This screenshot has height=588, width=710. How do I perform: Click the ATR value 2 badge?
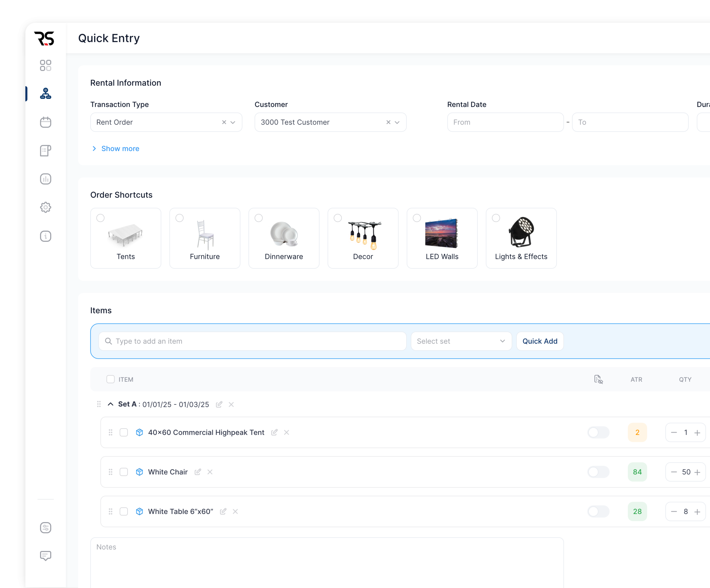pyautogui.click(x=637, y=432)
